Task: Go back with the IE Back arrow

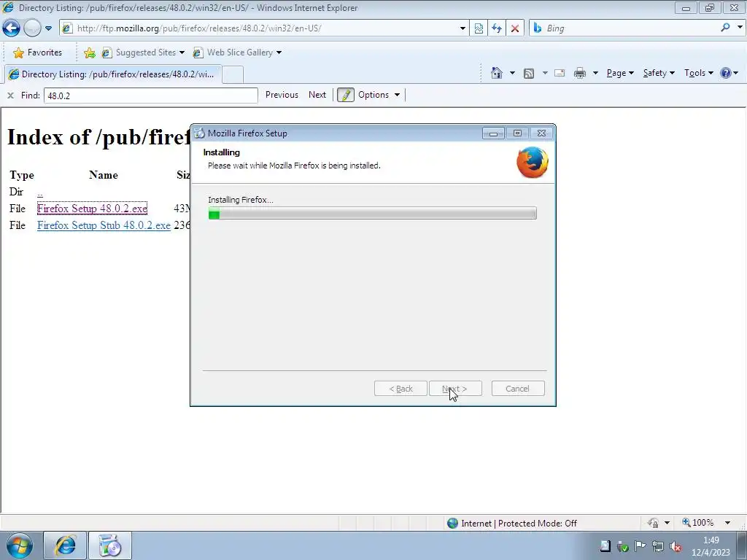Action: coord(11,28)
